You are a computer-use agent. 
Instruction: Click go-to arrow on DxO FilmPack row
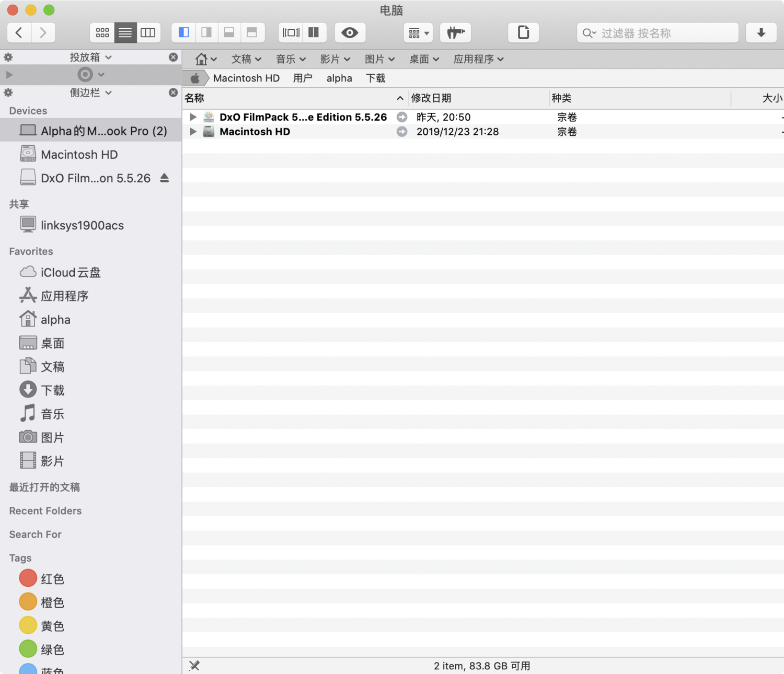point(402,117)
